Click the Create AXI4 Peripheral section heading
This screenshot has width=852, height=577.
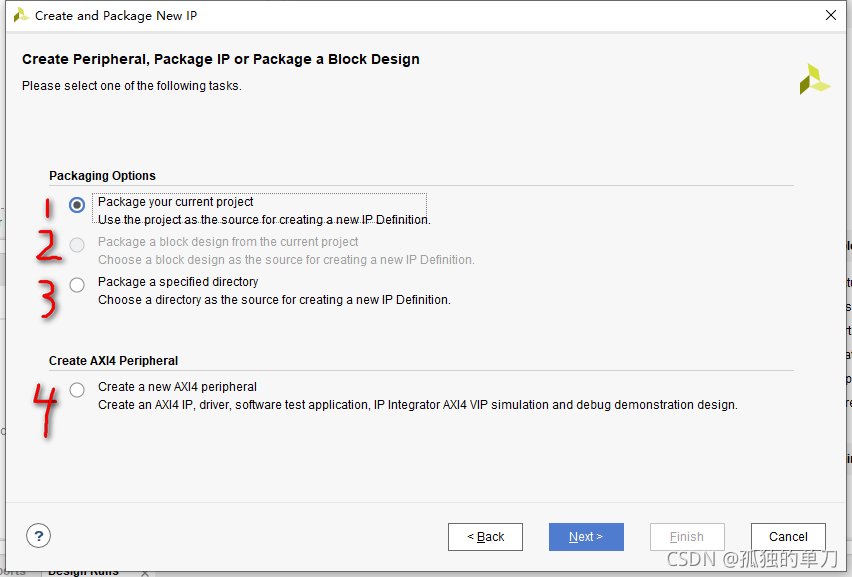tap(113, 361)
